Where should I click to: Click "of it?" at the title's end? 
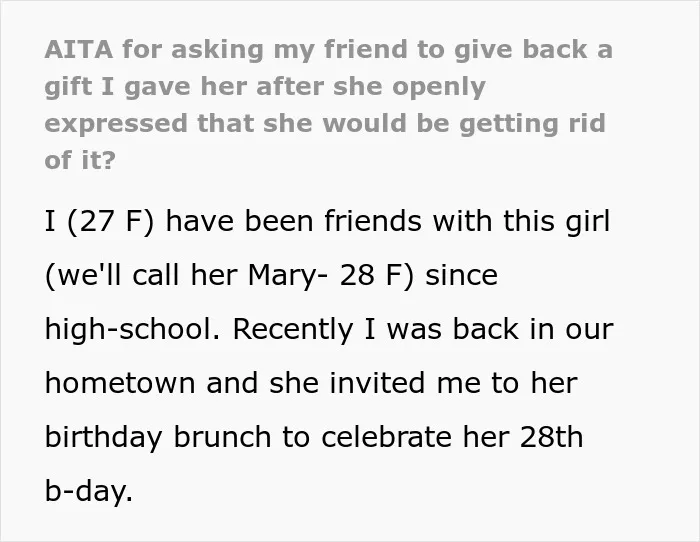tap(80, 160)
